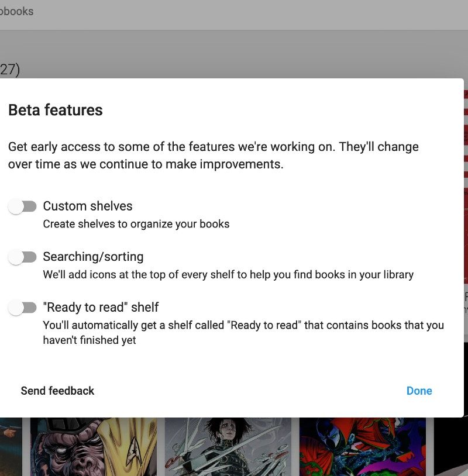Screen dimensions: 468x476
Task: Switch on the "Ready to read" shelf toggle
Action: (x=22, y=308)
